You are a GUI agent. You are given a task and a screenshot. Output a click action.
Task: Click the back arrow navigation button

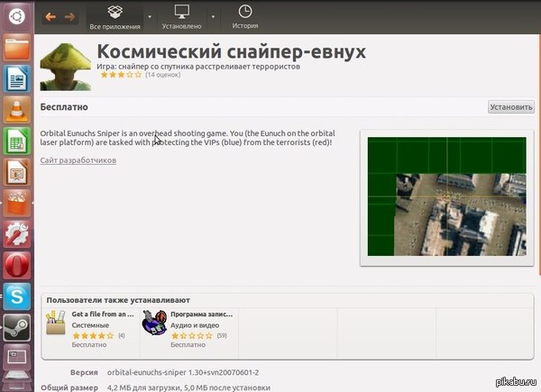[x=51, y=16]
